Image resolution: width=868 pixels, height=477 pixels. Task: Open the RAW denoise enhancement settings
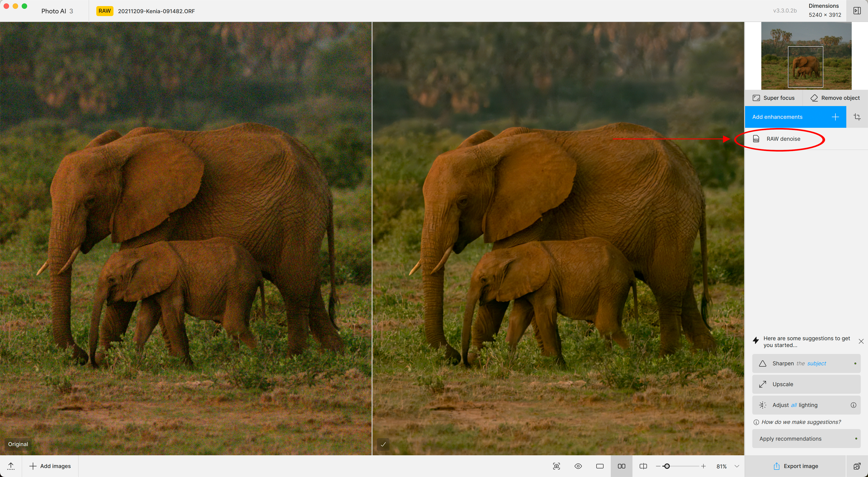(x=783, y=139)
